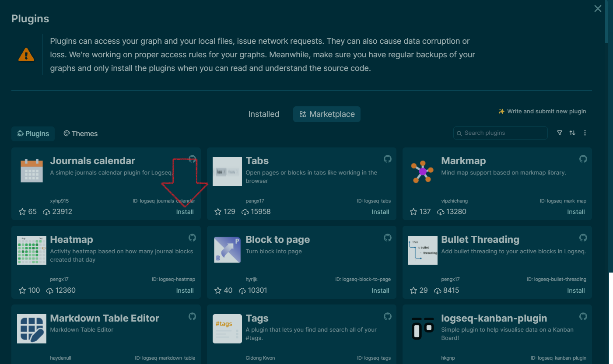Viewport: 613px width, 364px height.
Task: Click author name vipzhicheng
Action: [455, 201]
